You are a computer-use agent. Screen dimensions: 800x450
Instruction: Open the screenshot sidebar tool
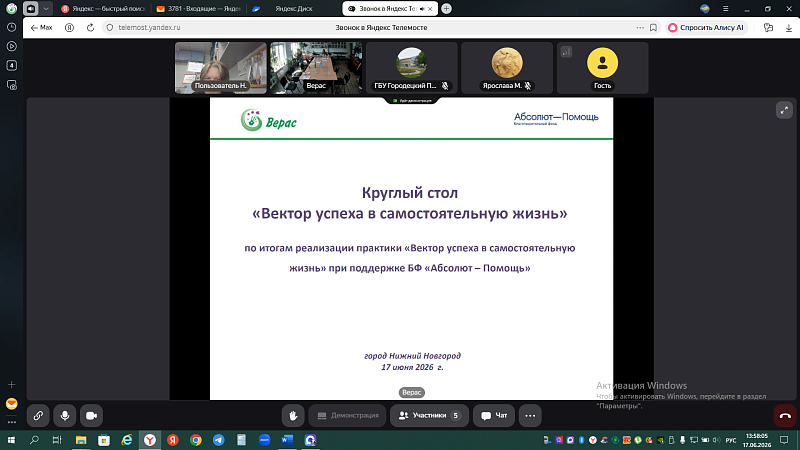pyautogui.click(x=11, y=85)
